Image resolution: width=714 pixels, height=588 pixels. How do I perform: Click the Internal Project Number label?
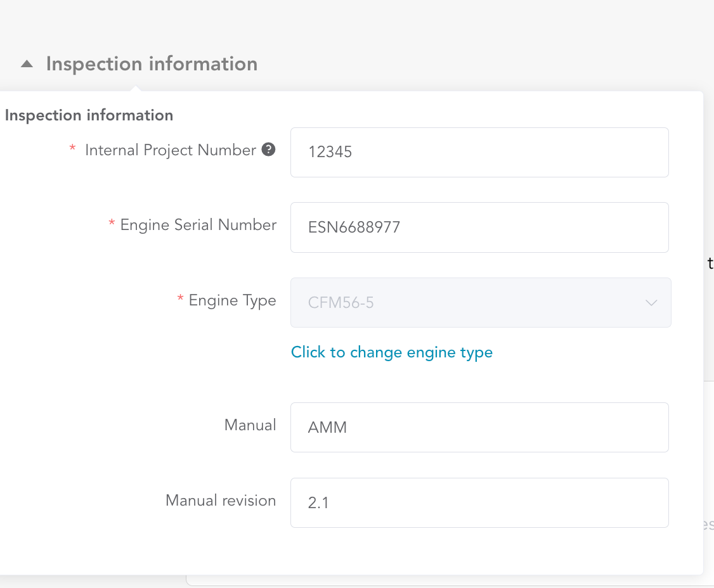pyautogui.click(x=170, y=150)
